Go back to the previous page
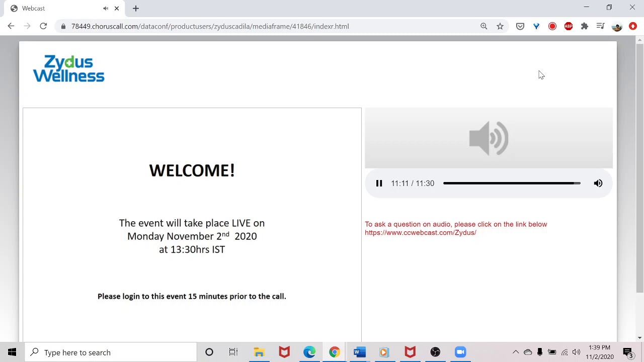The width and height of the screenshot is (644, 362). click(11, 26)
